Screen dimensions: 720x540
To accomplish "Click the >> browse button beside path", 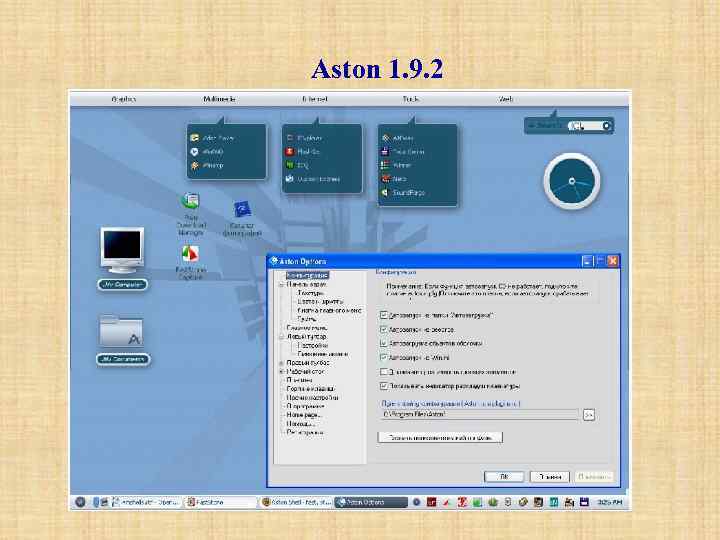I will tap(589, 415).
